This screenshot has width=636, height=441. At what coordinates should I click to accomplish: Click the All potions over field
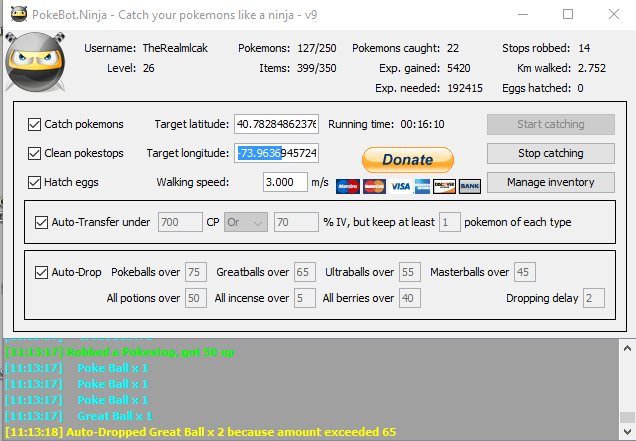point(196,298)
